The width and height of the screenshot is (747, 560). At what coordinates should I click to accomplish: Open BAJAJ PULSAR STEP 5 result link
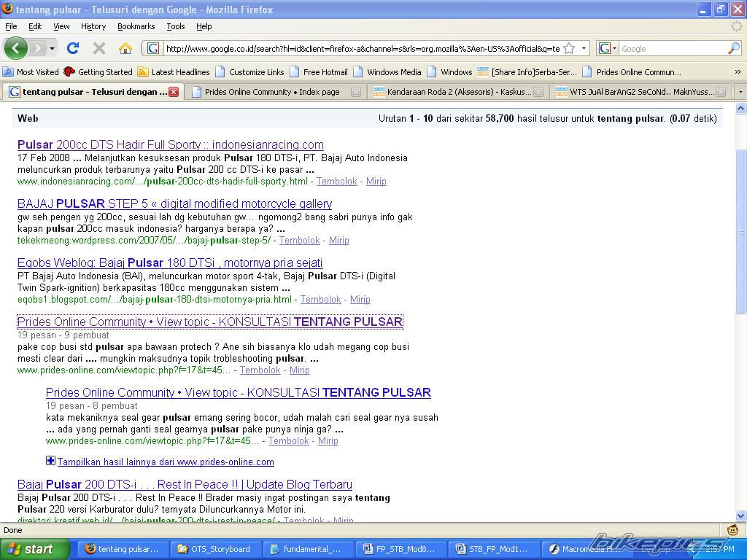point(175,204)
